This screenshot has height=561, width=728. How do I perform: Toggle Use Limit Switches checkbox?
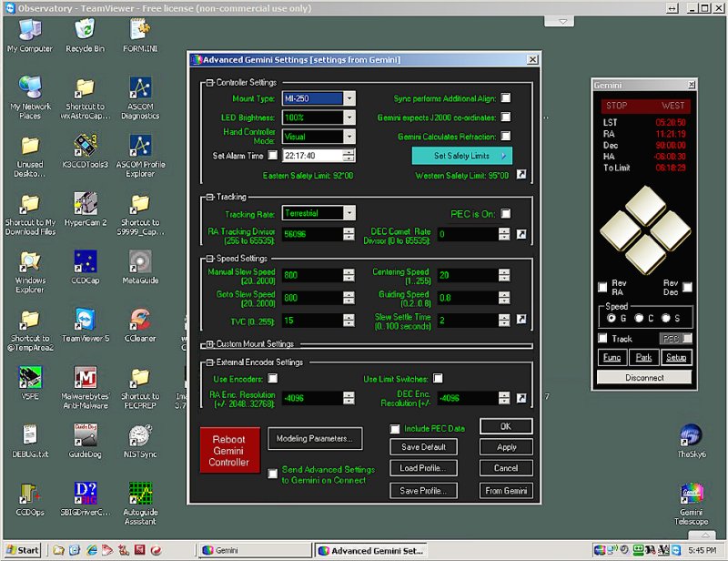click(x=438, y=378)
